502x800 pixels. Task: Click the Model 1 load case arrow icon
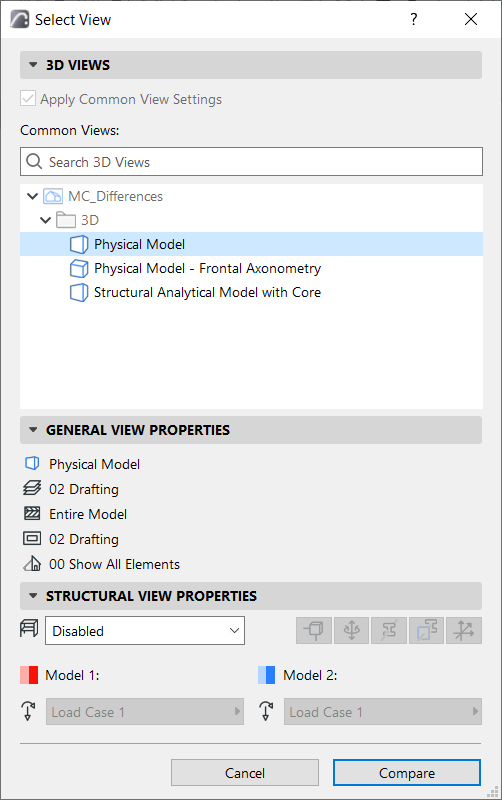point(28,711)
